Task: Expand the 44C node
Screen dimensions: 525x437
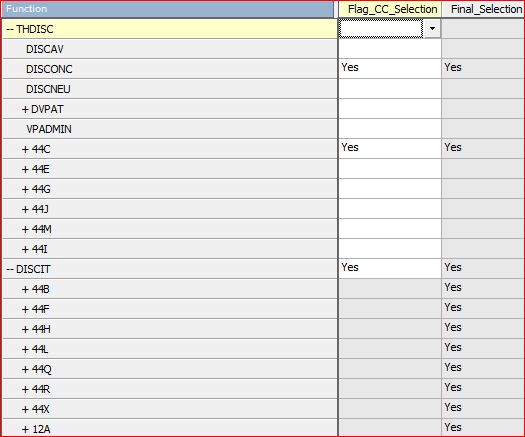Action: point(25,149)
